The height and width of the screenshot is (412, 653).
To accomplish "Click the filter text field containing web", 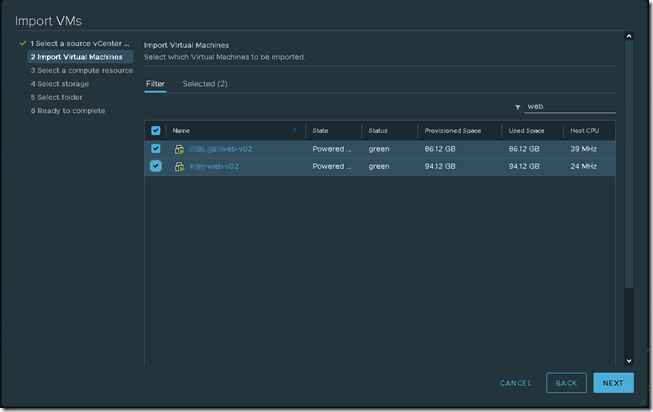I will pos(570,107).
